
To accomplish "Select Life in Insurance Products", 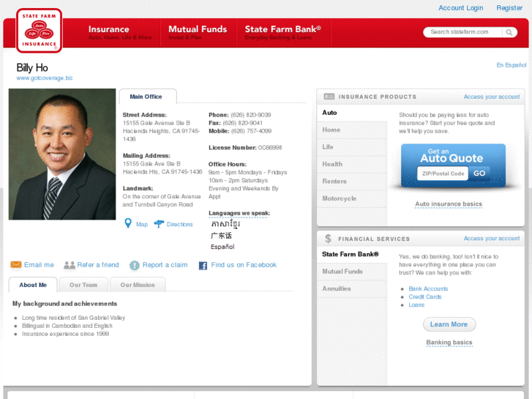I will tap(352, 147).
